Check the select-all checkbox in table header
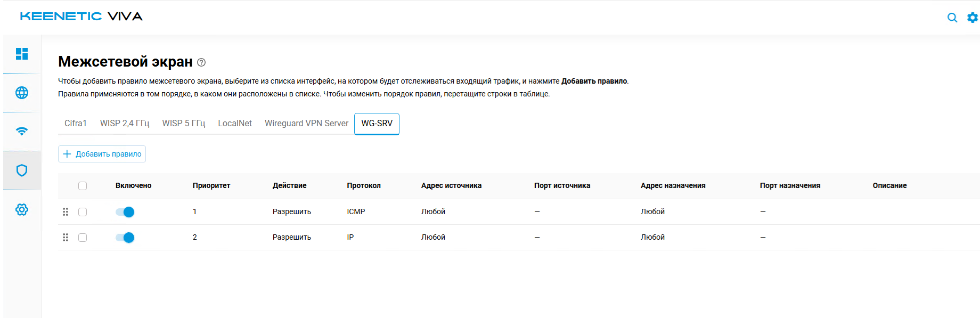 coord(83,186)
